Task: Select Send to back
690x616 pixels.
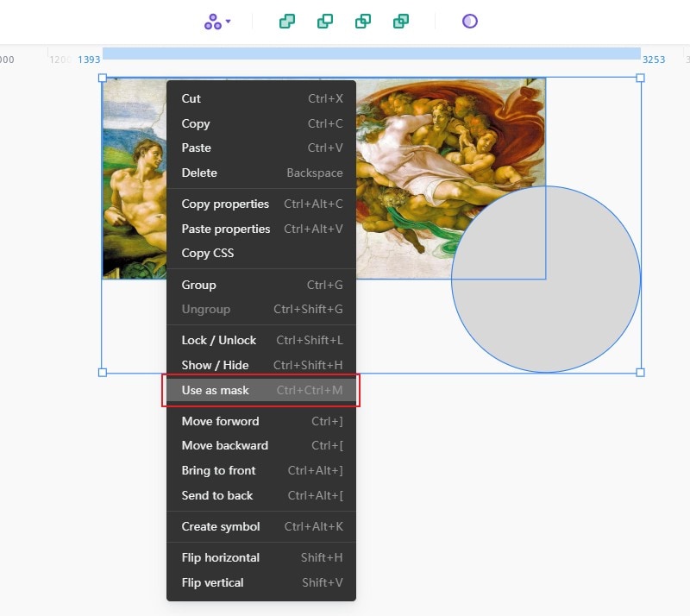Action: 261,495
